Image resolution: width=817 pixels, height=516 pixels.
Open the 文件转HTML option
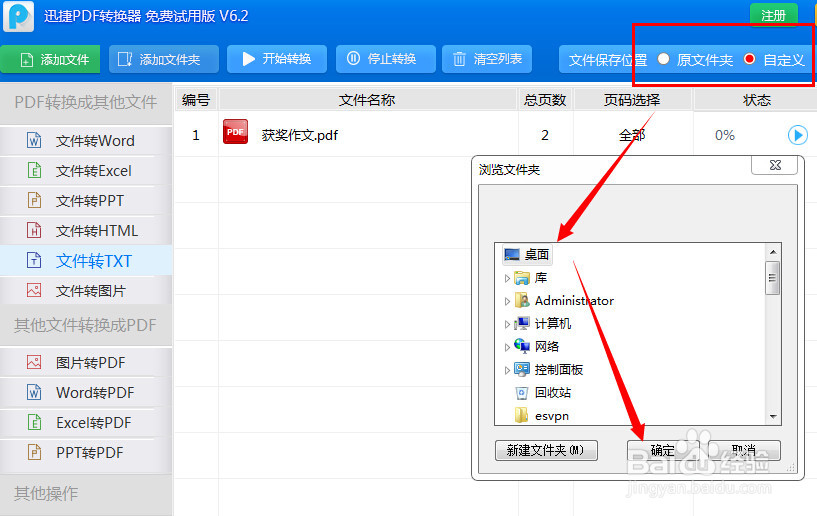click(x=86, y=231)
